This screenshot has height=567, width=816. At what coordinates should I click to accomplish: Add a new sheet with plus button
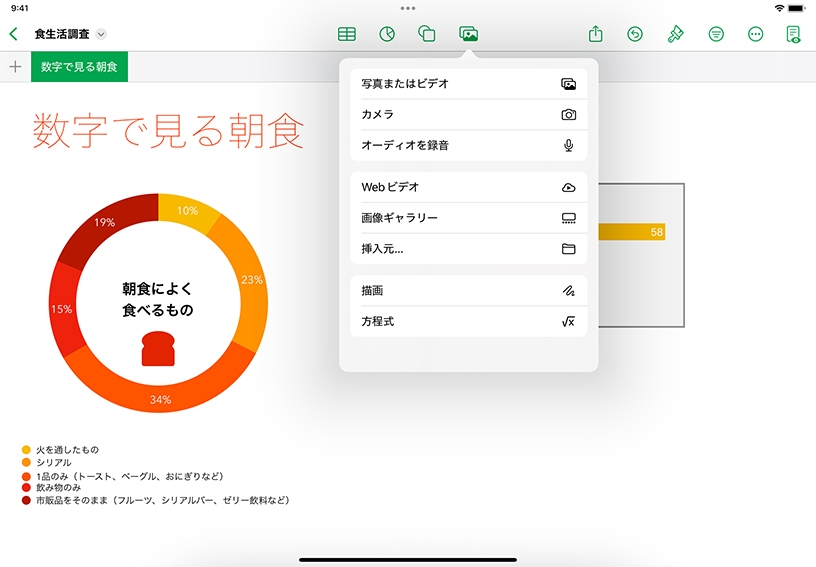(15, 67)
